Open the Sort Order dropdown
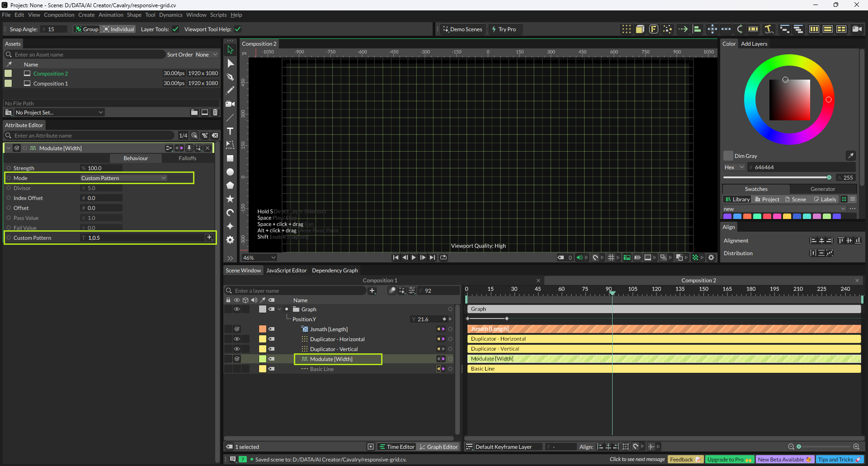 pos(206,55)
